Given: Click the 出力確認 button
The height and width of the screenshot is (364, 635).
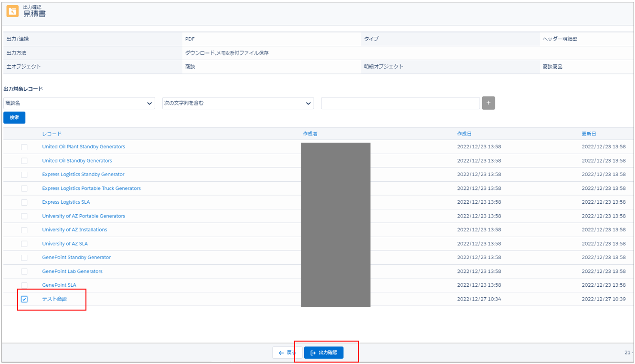Looking at the screenshot, I should 323,353.
